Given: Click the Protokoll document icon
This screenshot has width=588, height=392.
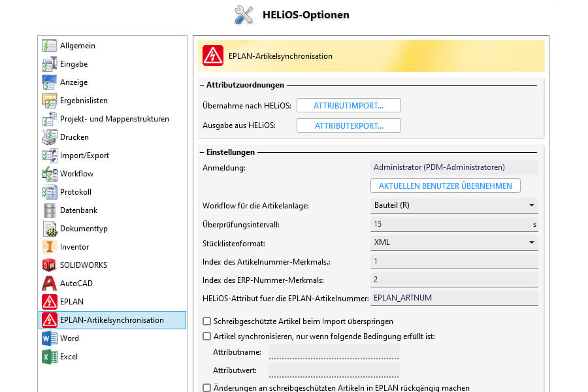Looking at the screenshot, I should pos(49,192).
